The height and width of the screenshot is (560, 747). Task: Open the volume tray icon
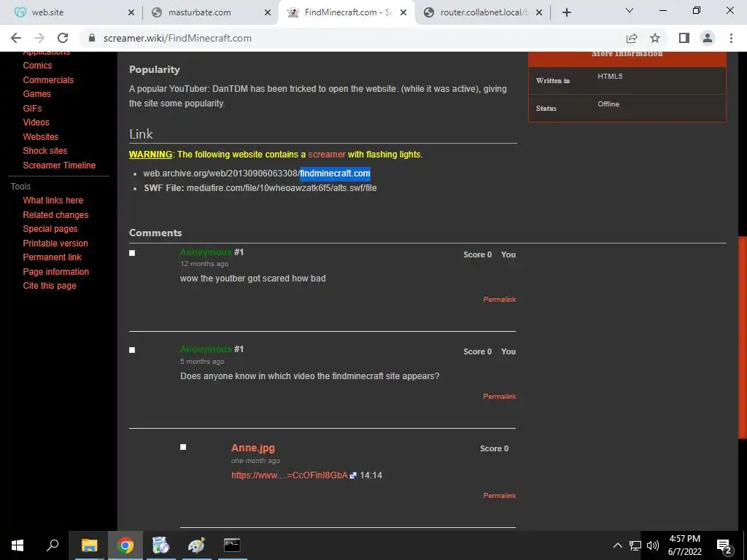pyautogui.click(x=653, y=545)
